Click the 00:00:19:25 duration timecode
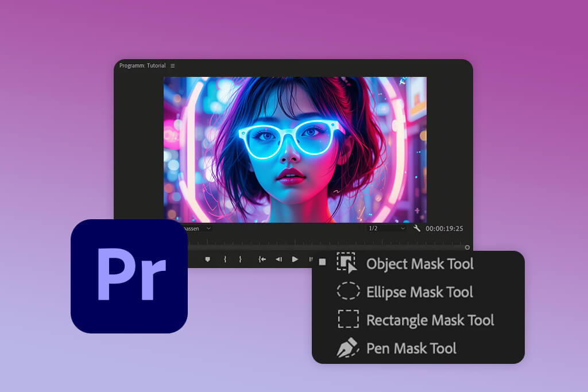 tap(444, 228)
